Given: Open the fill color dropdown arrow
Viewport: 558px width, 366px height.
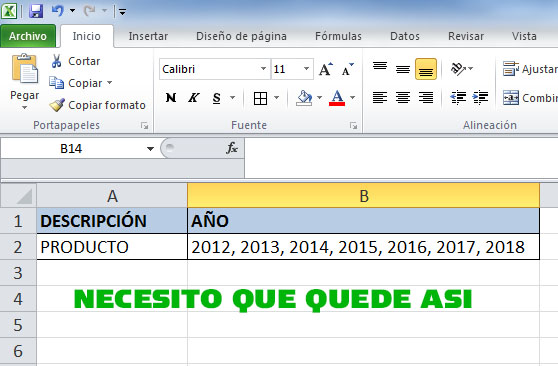Looking at the screenshot, I should (319, 97).
